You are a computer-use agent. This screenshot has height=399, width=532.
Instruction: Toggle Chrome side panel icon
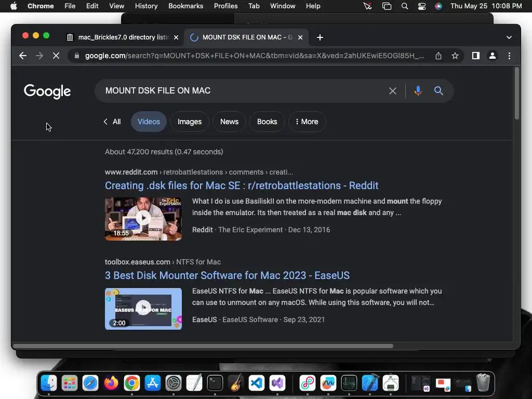click(476, 56)
